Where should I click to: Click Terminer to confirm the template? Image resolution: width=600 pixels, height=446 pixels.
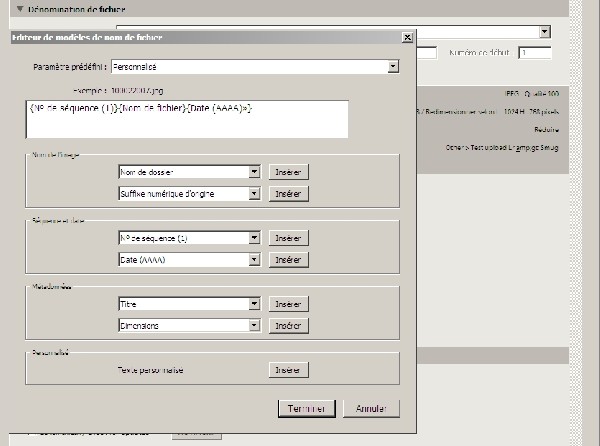click(305, 409)
